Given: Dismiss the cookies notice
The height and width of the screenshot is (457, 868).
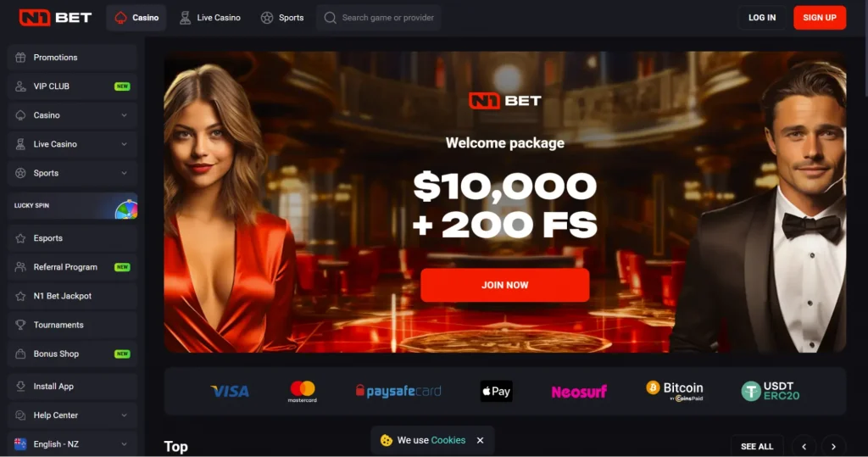Looking at the screenshot, I should (480, 440).
